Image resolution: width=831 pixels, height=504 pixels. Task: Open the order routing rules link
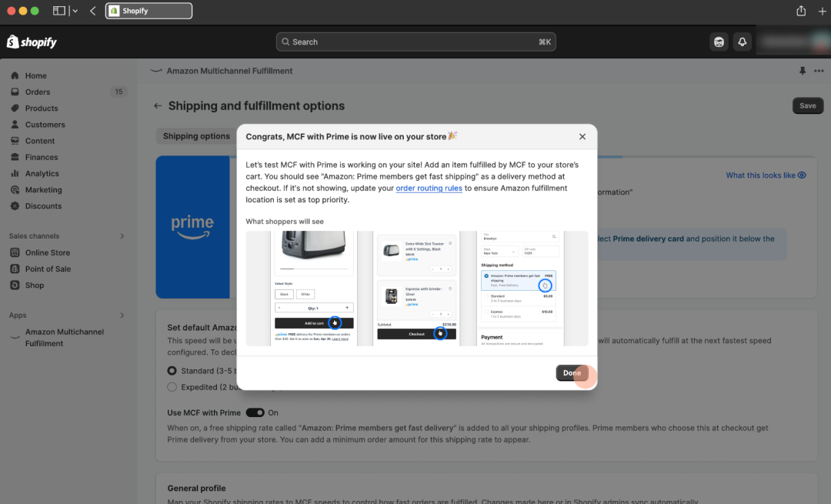(429, 188)
